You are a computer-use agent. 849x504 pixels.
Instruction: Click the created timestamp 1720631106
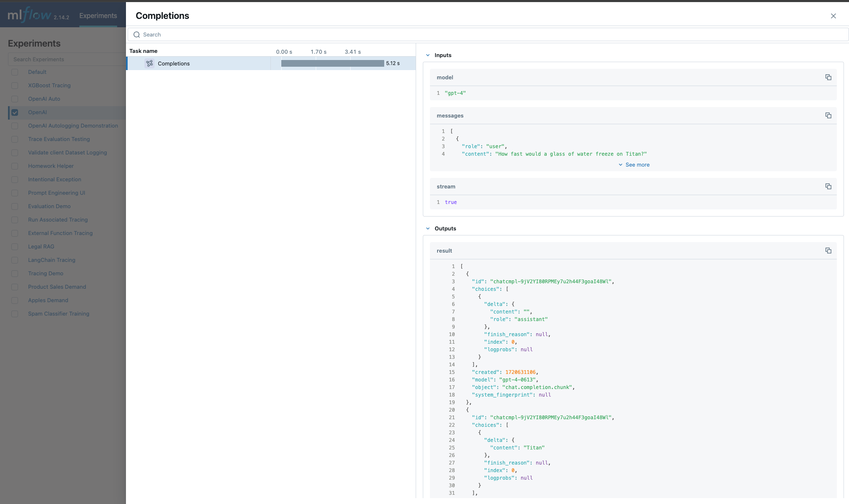[520, 372]
